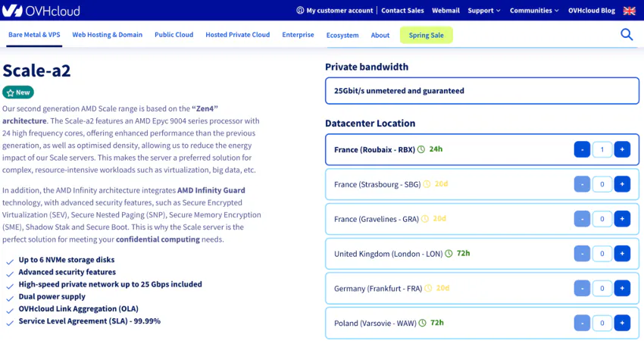Increase quantity for Poland Varsovie WAW

tap(622, 323)
